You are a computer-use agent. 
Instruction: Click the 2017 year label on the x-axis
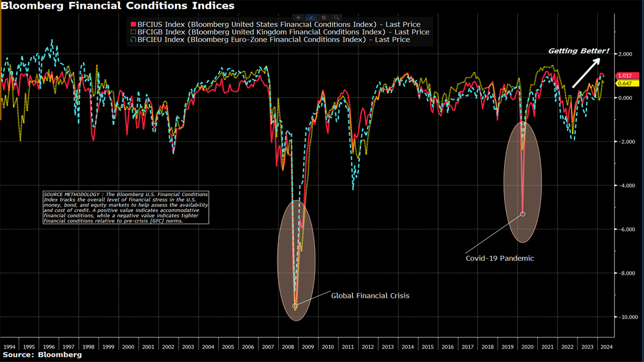467,347
